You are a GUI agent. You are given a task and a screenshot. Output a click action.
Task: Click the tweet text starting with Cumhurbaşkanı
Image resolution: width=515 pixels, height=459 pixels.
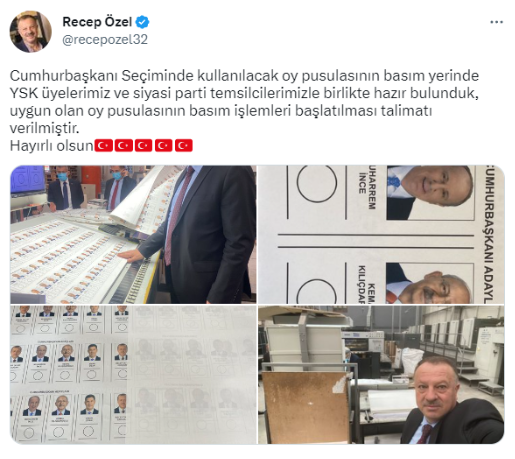244,102
